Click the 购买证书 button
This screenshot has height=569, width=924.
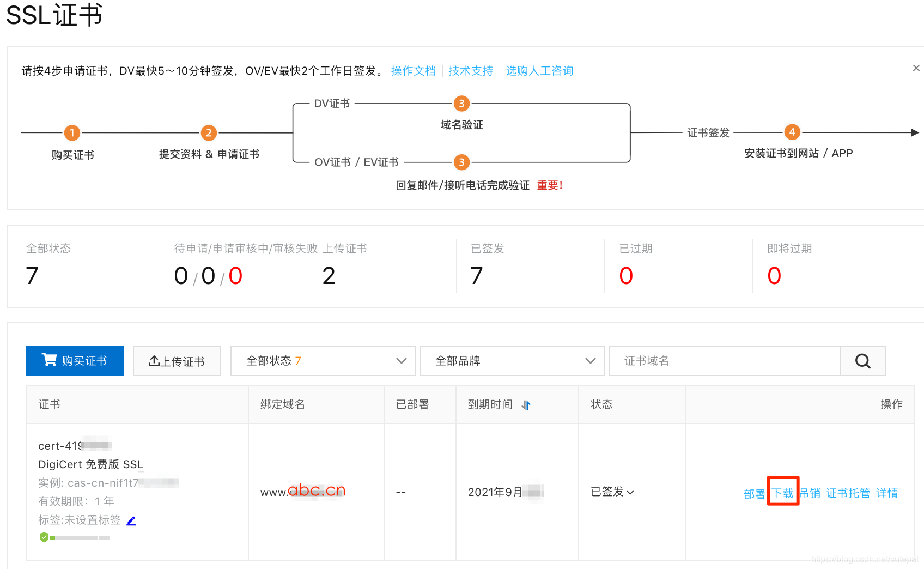click(75, 361)
